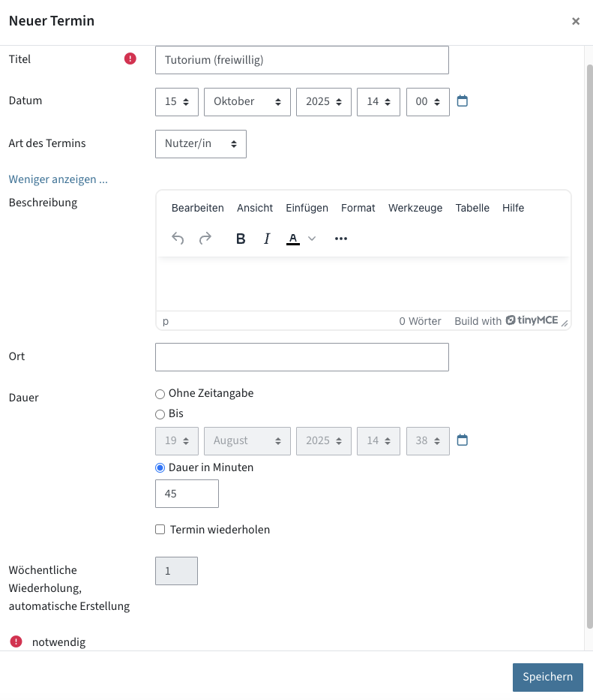Screen dimensions: 593x700
Task: Open the Hilfe editor menu
Action: click(513, 208)
